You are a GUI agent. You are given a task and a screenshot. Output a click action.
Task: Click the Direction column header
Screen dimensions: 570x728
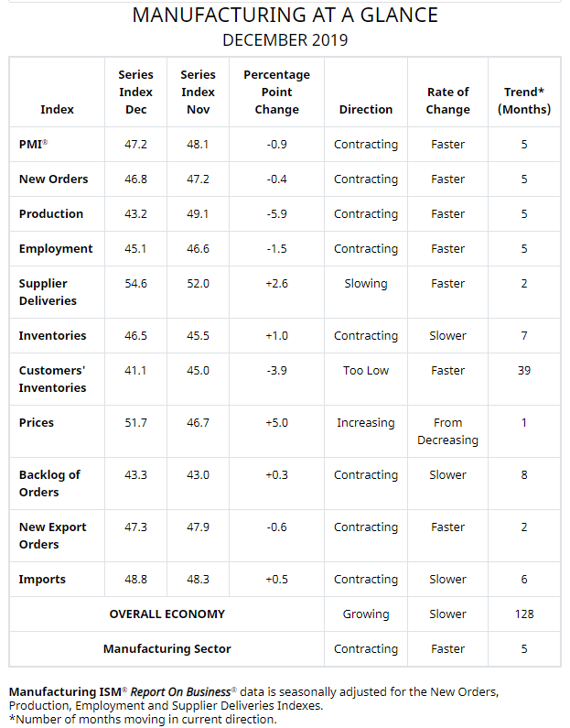[x=366, y=109]
